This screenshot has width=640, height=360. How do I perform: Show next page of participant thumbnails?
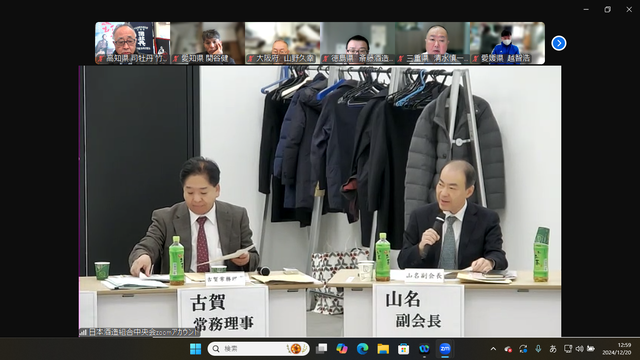559,43
